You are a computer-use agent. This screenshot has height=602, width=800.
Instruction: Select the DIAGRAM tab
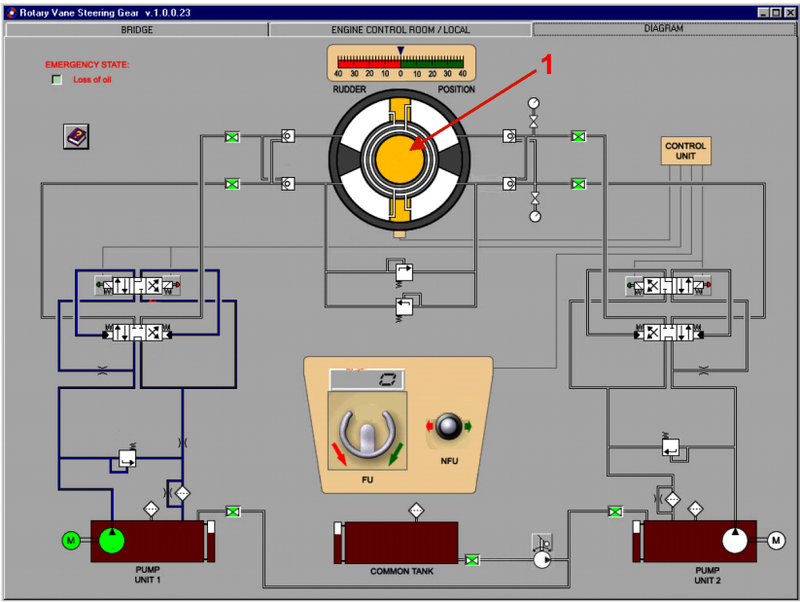pyautogui.click(x=663, y=29)
